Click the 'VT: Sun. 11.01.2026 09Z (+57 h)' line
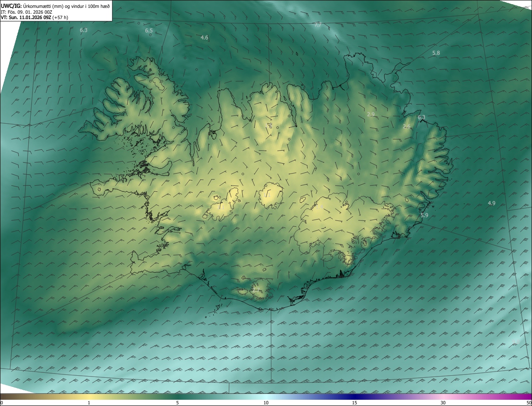 pyautogui.click(x=34, y=17)
